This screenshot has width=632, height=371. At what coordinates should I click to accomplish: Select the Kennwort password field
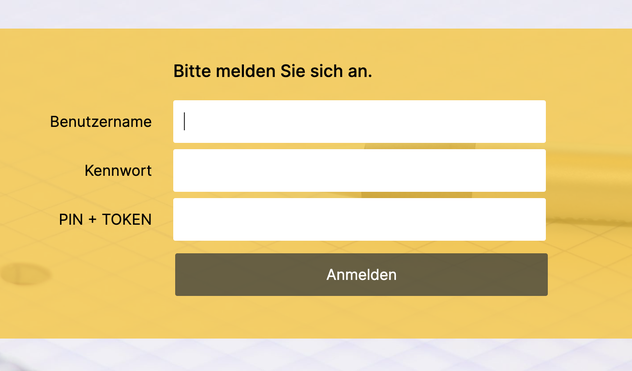[x=360, y=171]
